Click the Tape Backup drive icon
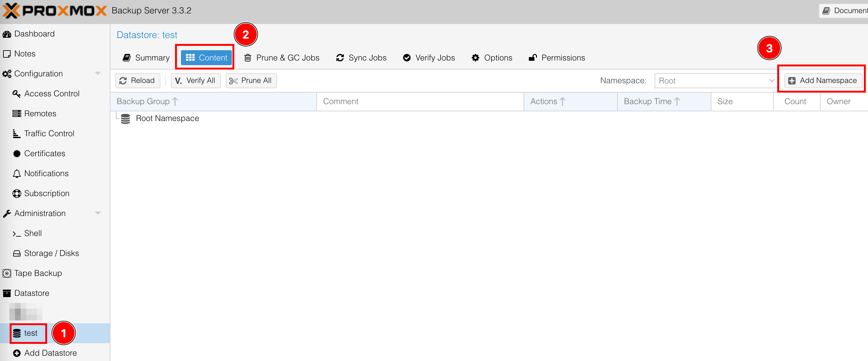The image size is (868, 361). click(7, 273)
